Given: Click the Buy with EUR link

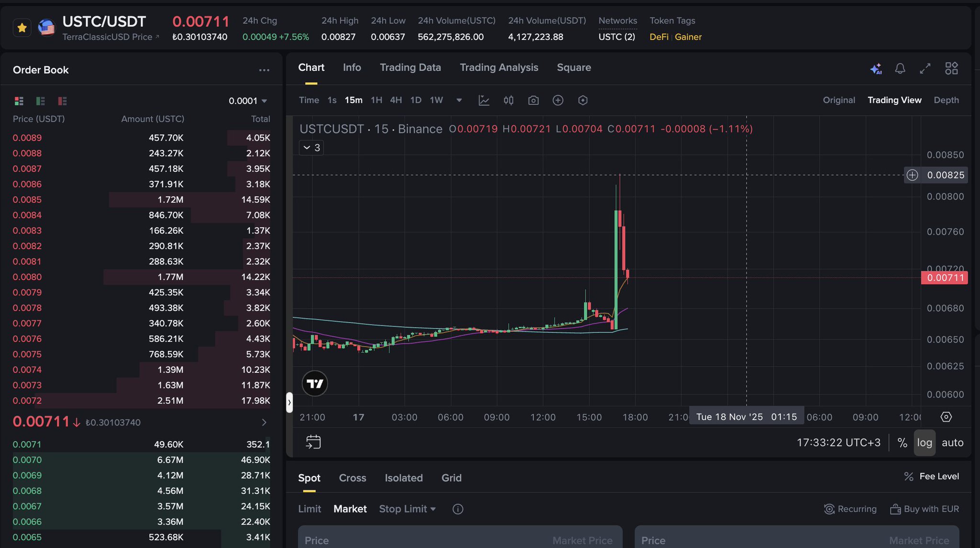Looking at the screenshot, I should (924, 509).
